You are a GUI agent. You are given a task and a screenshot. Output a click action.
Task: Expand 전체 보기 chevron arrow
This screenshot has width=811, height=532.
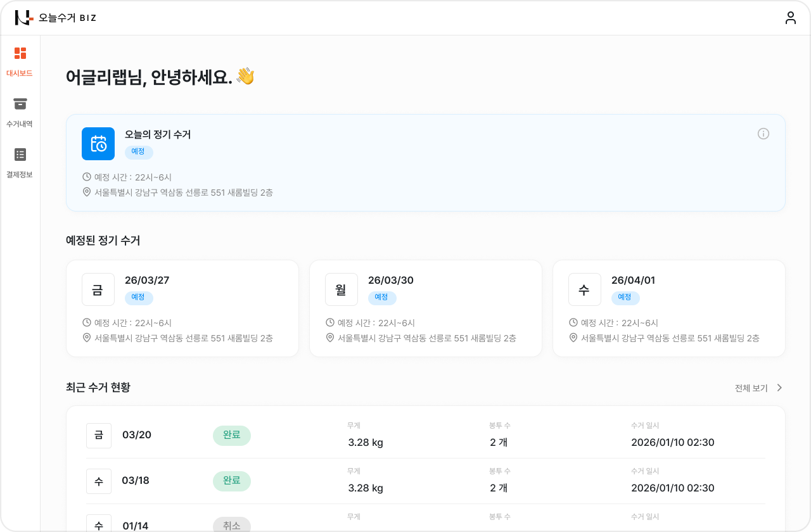pos(779,388)
